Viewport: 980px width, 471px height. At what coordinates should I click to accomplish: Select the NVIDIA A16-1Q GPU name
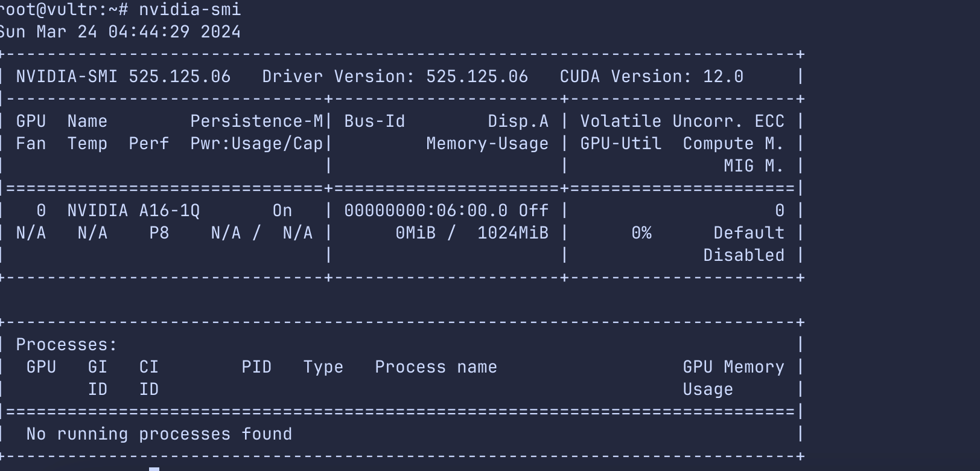coord(133,211)
